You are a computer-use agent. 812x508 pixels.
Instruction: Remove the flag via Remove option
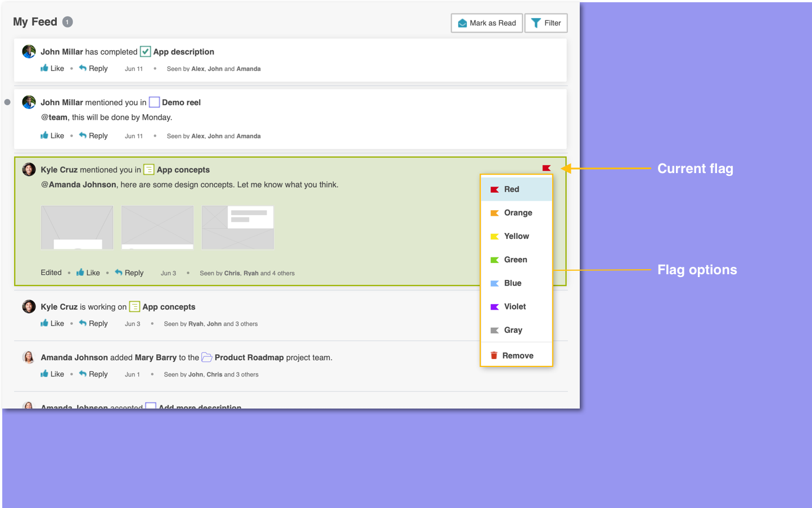(517, 356)
